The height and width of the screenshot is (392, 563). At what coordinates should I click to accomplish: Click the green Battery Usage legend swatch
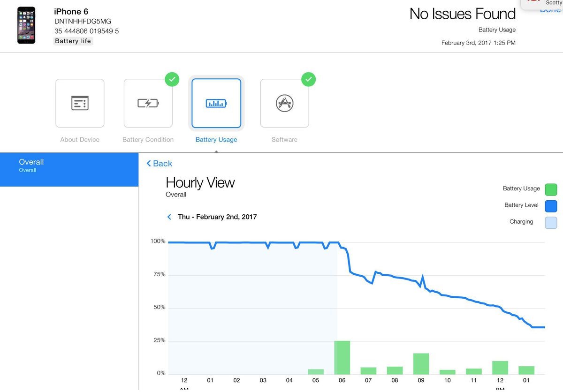(x=551, y=189)
